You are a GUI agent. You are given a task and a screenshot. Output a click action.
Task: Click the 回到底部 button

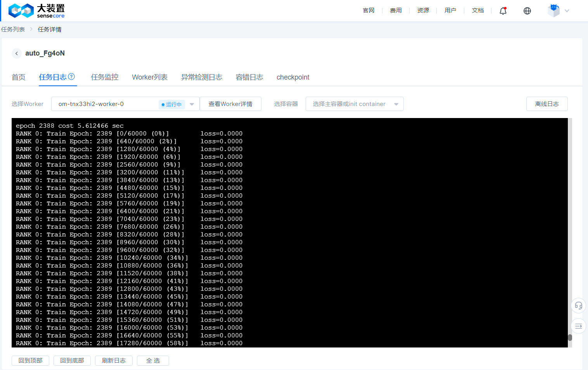[72, 361]
